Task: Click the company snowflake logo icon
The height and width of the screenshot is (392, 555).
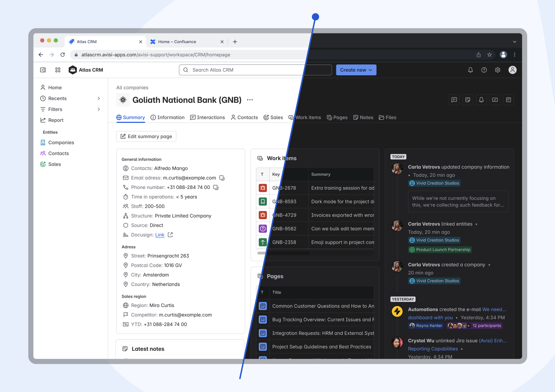Action: pyautogui.click(x=123, y=100)
